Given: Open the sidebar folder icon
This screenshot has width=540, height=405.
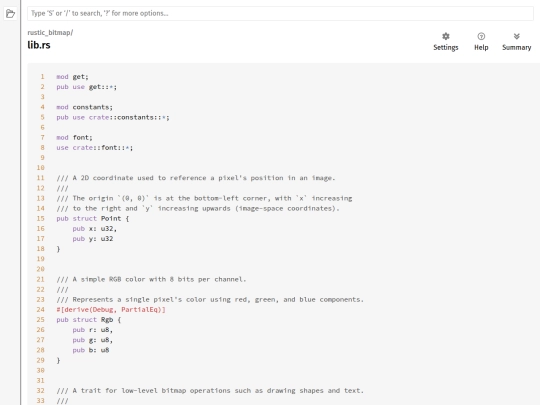Looking at the screenshot, I should tap(10, 14).
